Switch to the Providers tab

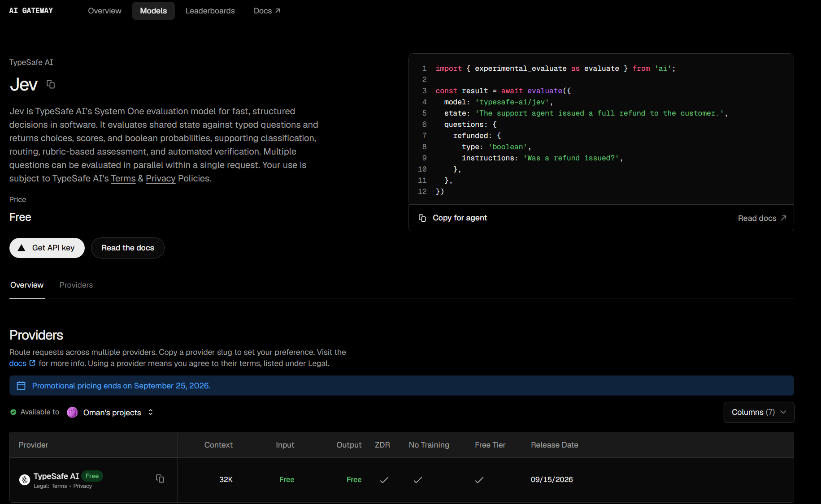coord(76,285)
